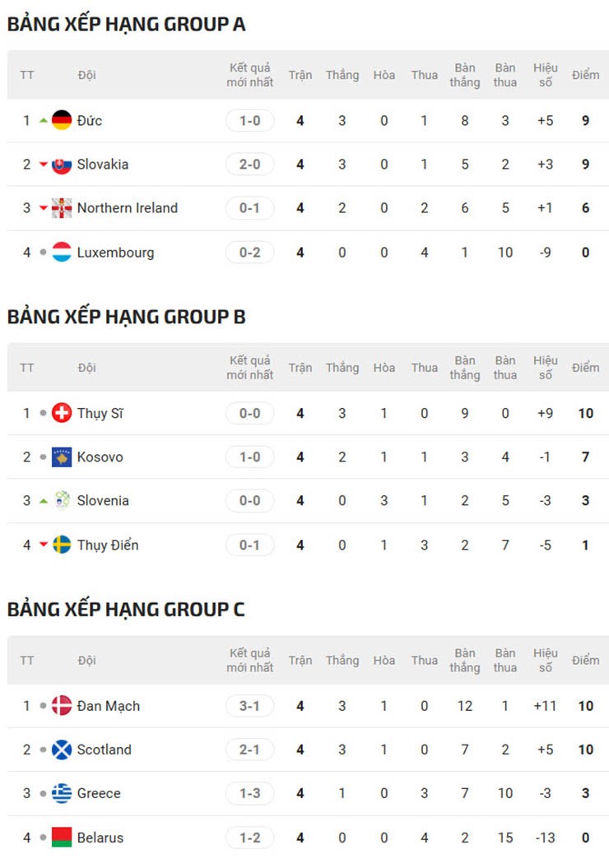Click the Luxembourg flag icon
The image size is (609, 868).
tap(62, 252)
